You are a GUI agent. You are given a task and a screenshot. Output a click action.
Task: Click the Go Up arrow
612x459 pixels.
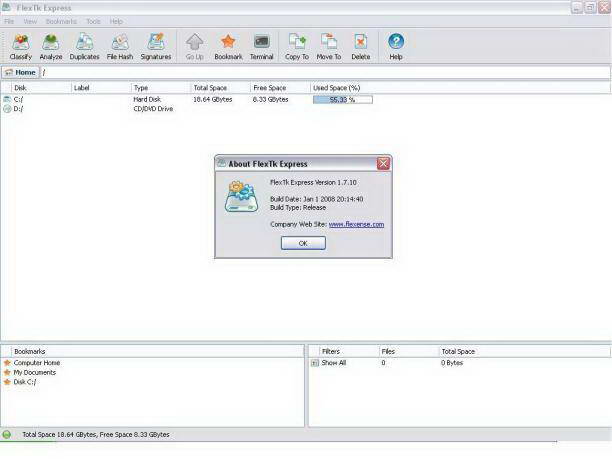pyautogui.click(x=194, y=47)
